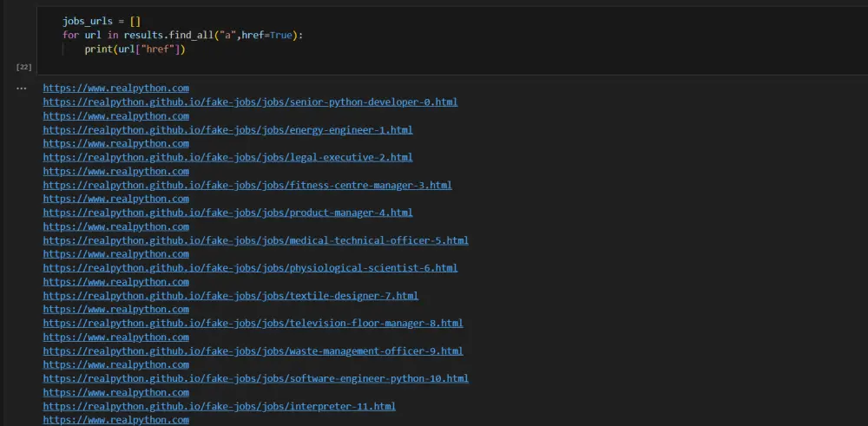Viewport: 868px width, 426px height.
Task: Open the waste-management-officer-9.html link
Action: click(253, 351)
